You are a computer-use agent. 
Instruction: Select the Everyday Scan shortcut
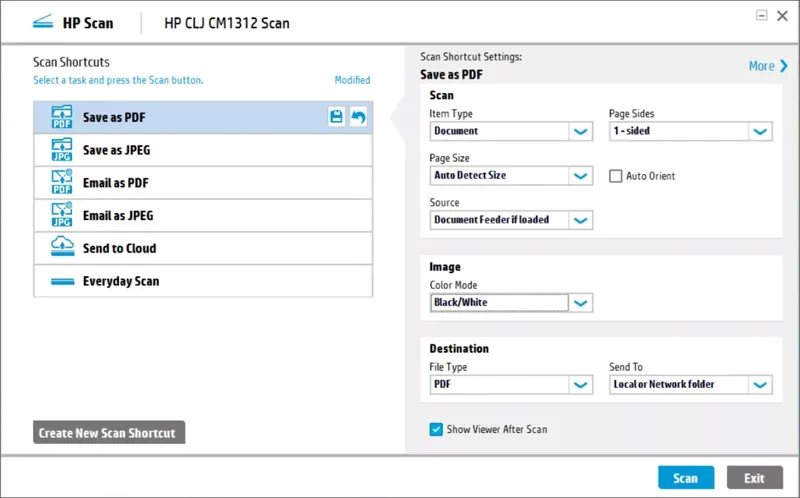point(203,281)
